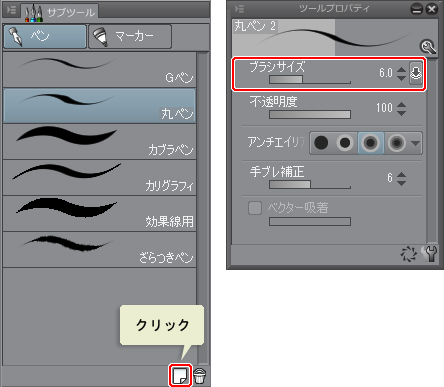
Task: Open the ツールプロパティ palette menu icon
Action: [x=239, y=9]
